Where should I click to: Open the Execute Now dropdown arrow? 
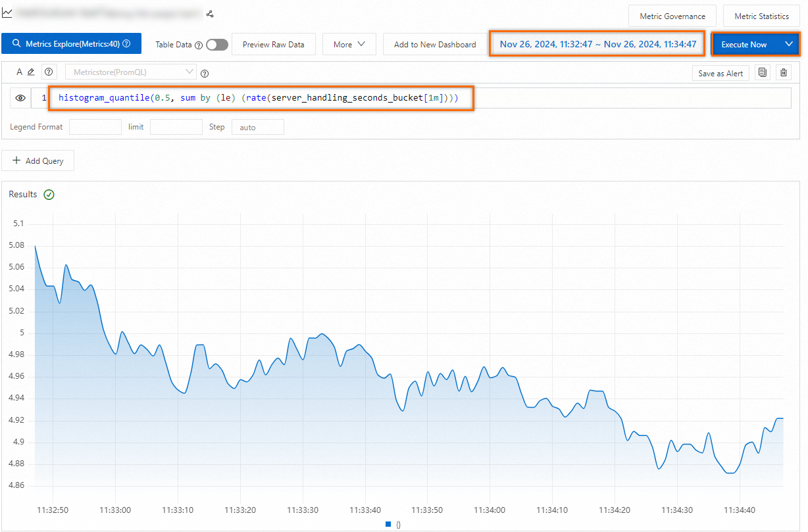click(x=789, y=44)
